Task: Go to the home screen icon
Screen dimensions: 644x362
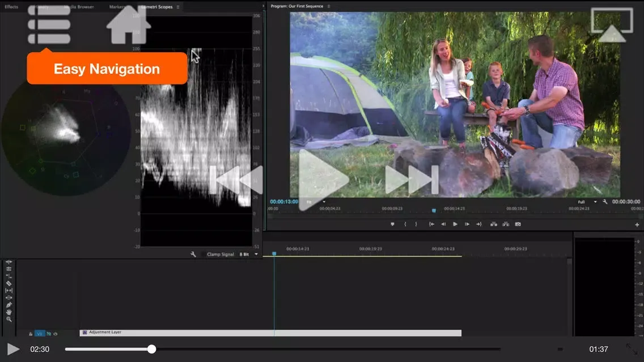Action: [129, 24]
